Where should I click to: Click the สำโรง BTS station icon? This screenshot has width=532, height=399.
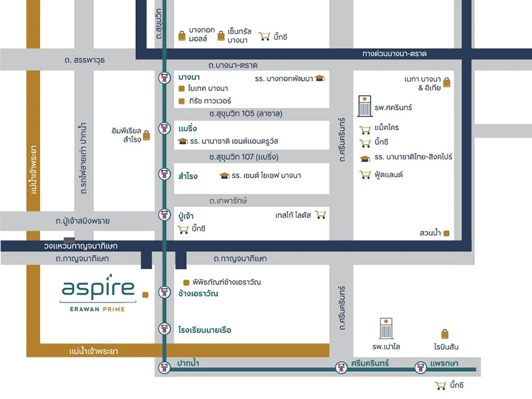(x=164, y=174)
